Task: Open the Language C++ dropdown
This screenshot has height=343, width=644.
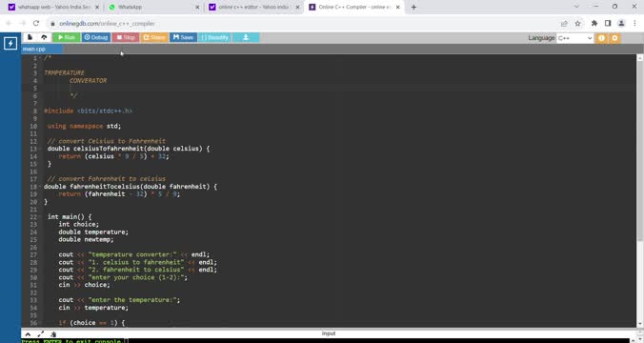Action: tap(575, 38)
